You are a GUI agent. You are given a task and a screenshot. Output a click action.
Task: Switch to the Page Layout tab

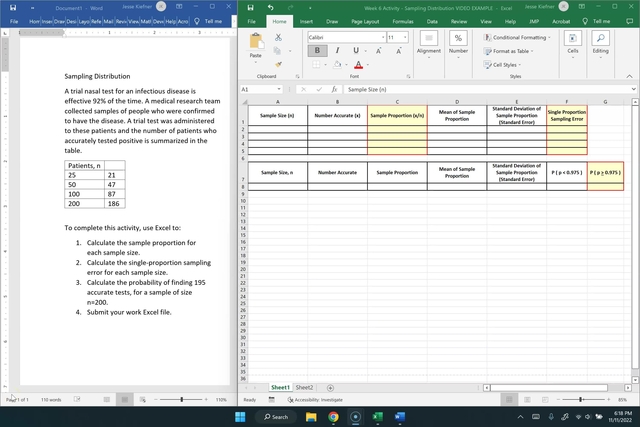(365, 21)
